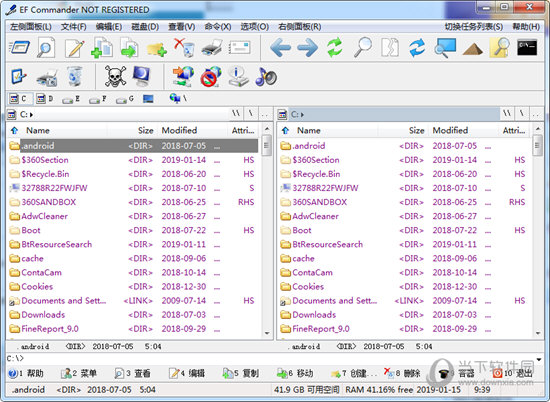Click the network drive globe button

tap(178, 98)
